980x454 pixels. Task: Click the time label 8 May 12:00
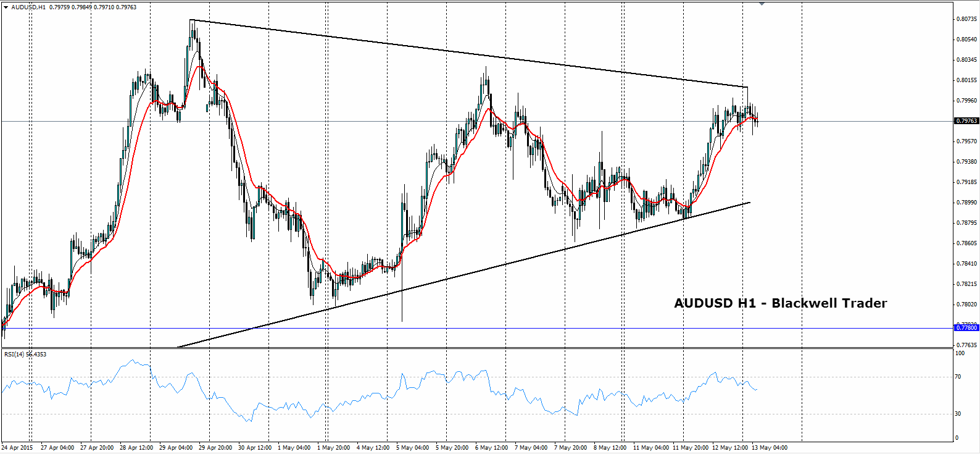coord(610,448)
